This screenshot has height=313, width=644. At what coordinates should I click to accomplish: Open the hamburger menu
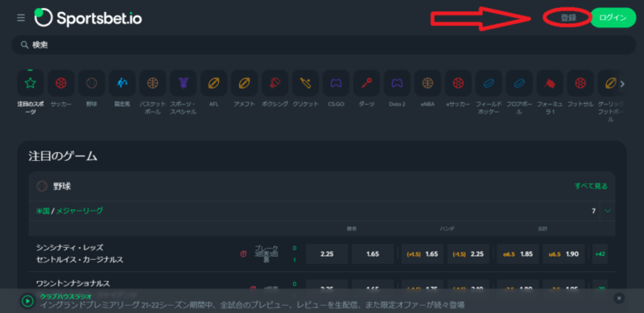[x=21, y=18]
